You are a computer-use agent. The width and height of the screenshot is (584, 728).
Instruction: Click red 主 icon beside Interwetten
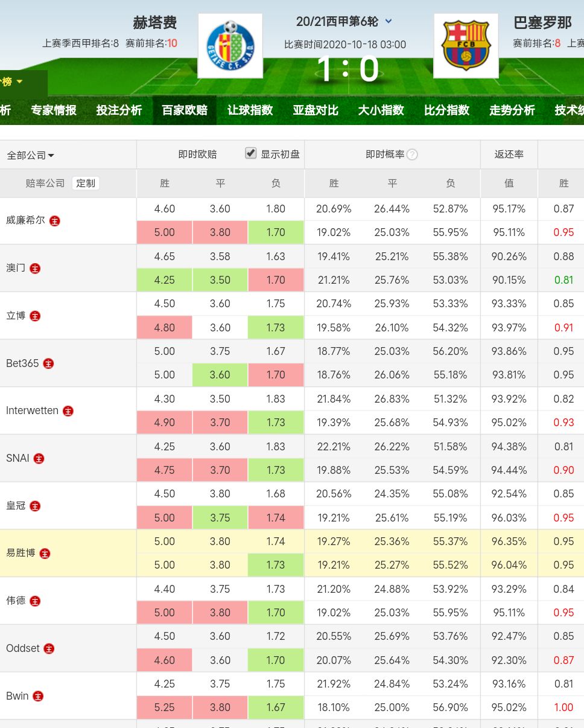point(68,411)
